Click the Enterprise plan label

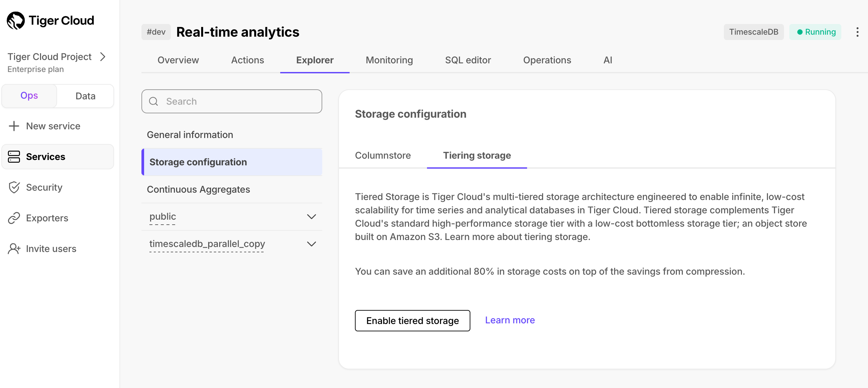[36, 69]
